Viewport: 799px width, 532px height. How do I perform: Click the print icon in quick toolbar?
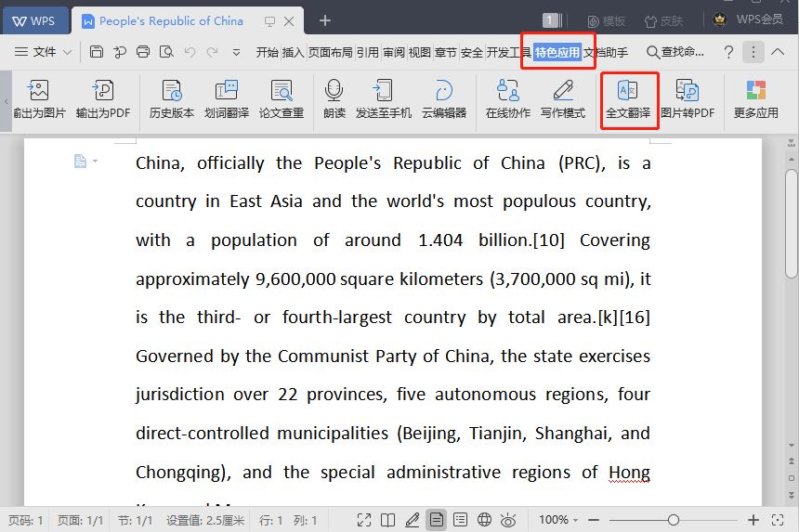coord(143,51)
